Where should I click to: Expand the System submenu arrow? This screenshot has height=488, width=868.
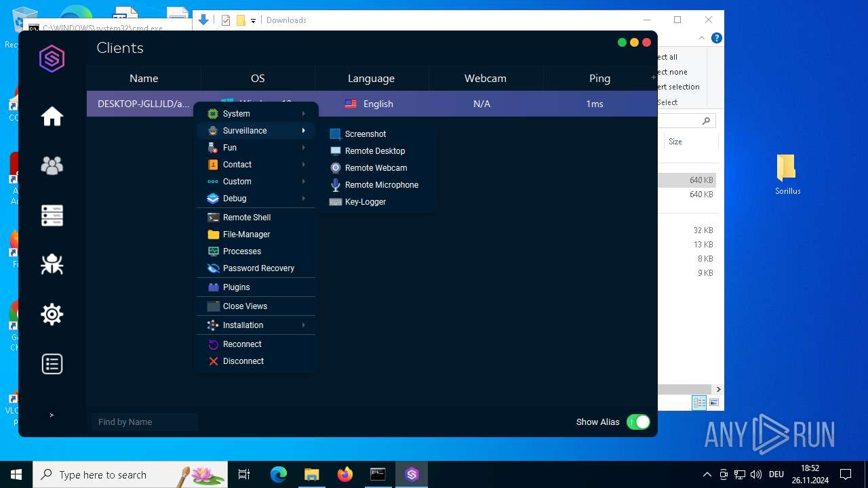coord(304,114)
